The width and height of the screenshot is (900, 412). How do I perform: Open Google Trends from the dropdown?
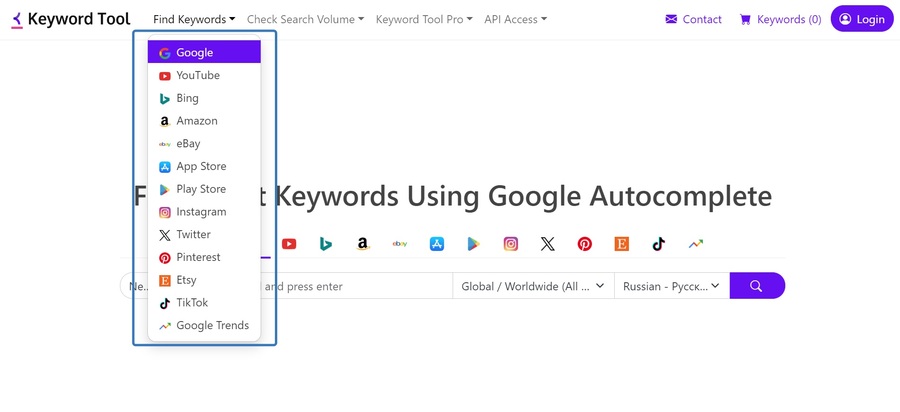pos(204,325)
